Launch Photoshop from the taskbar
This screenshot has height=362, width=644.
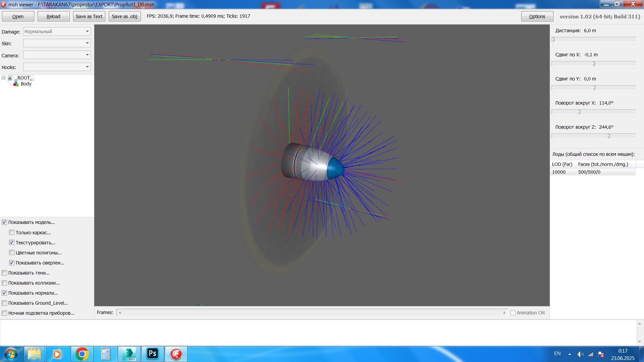click(152, 354)
